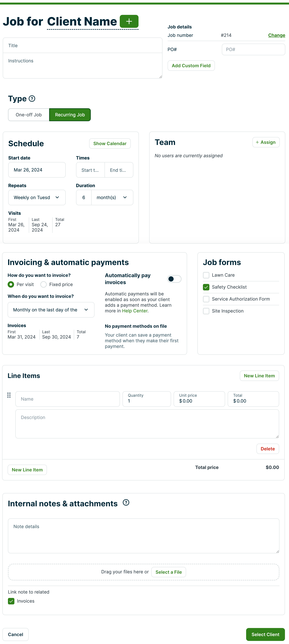Image resolution: width=289 pixels, height=644 pixels.
Task: Open the Help Center link
Action: coord(135,311)
